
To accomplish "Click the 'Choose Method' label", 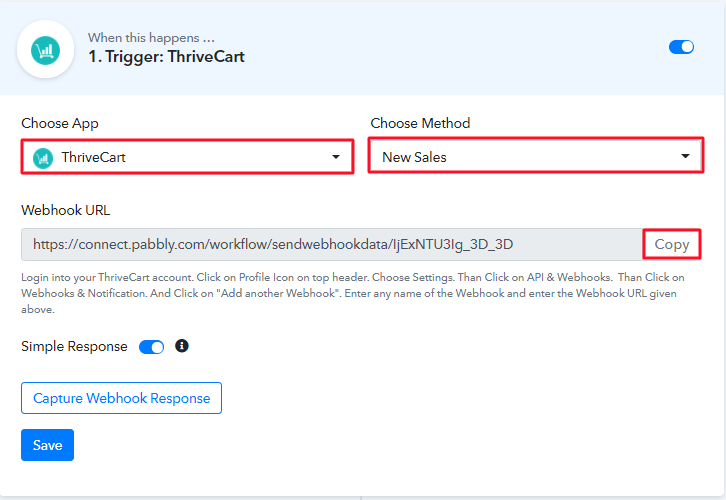I will coord(420,123).
